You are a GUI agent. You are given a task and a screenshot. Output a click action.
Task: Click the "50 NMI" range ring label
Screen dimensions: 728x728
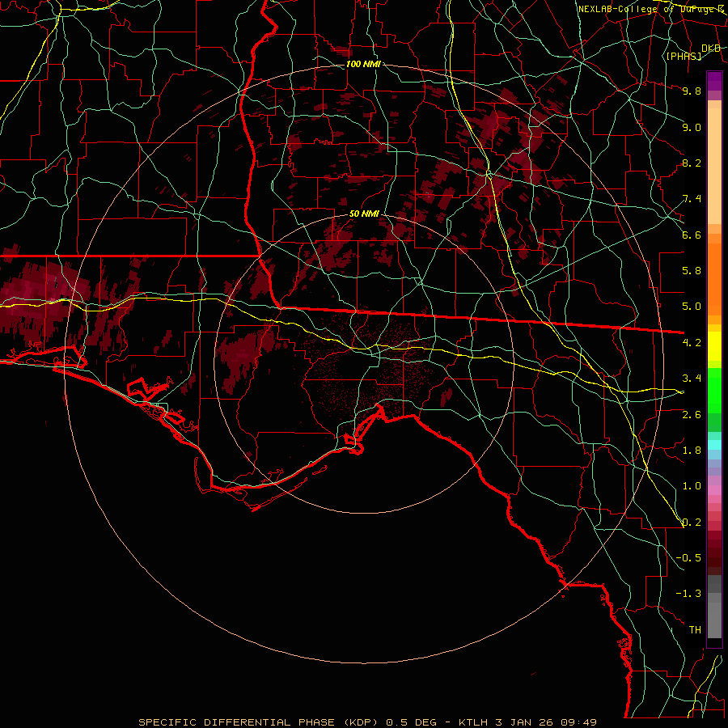pos(364,214)
